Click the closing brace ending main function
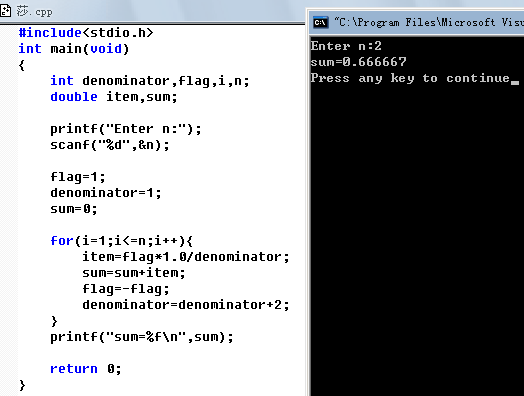524x396 pixels. [22, 385]
